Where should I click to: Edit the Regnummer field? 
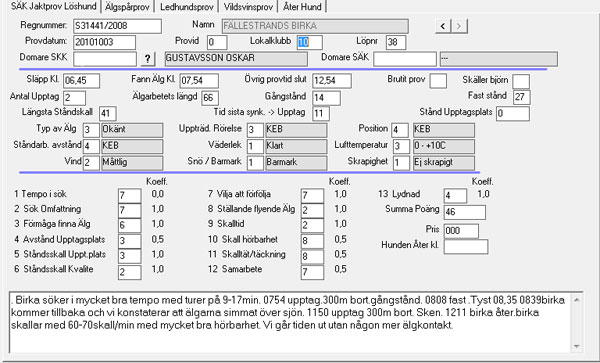pyautogui.click(x=117, y=26)
